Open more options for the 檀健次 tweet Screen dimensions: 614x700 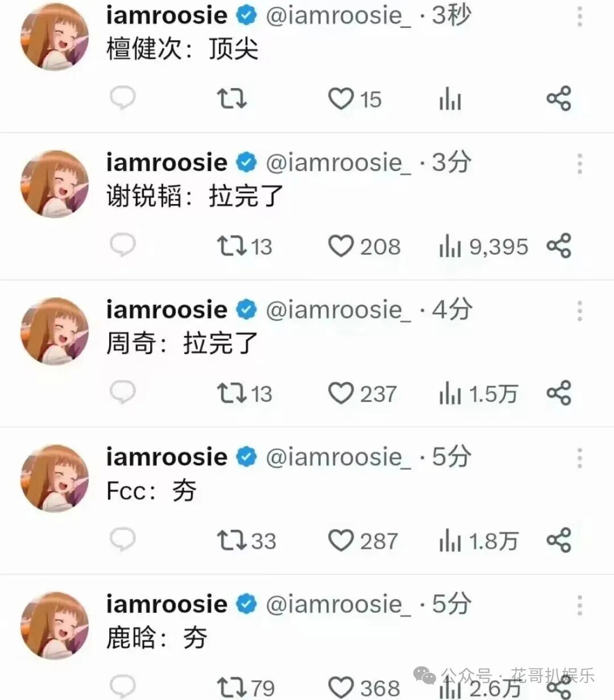click(579, 16)
